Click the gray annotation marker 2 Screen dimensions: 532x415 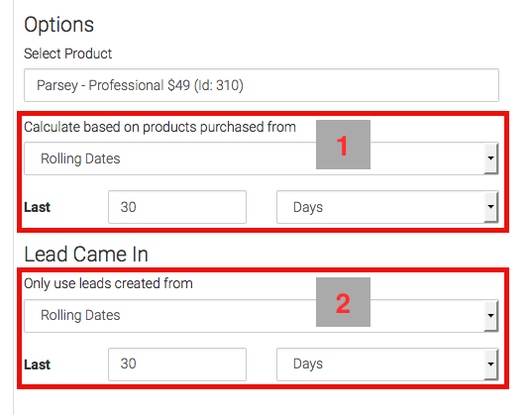343,302
